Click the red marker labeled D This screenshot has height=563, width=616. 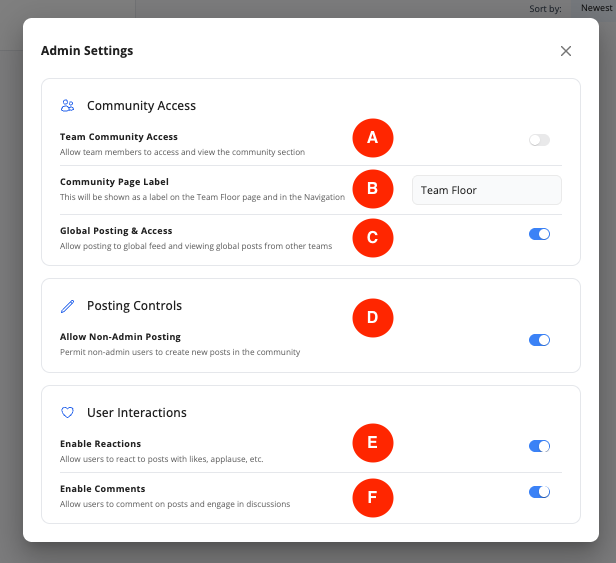click(372, 318)
